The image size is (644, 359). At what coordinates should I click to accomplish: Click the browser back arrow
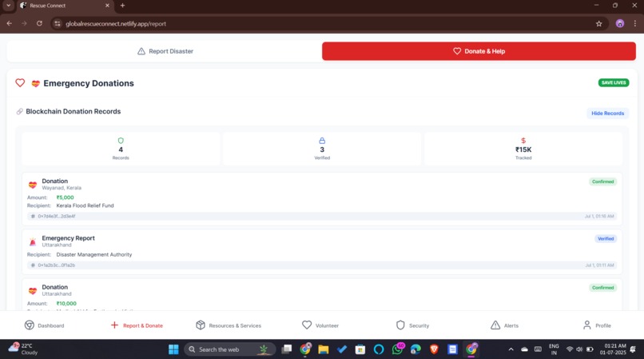(x=9, y=23)
